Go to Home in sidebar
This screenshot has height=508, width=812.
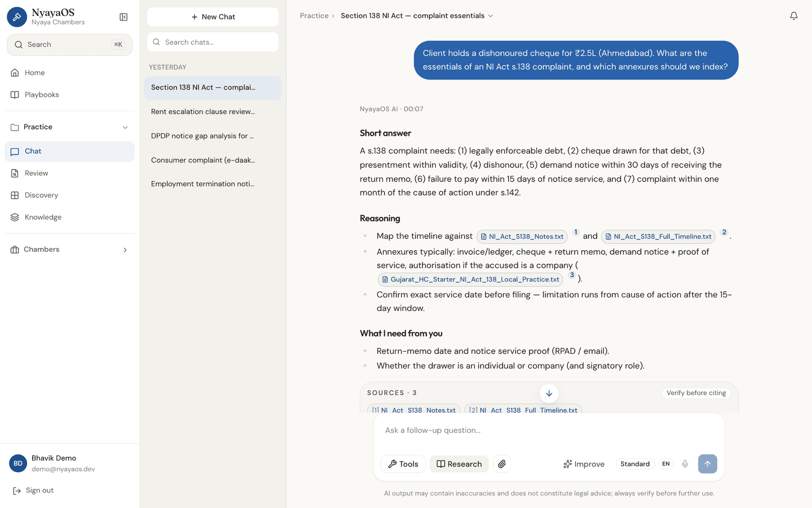(69, 73)
